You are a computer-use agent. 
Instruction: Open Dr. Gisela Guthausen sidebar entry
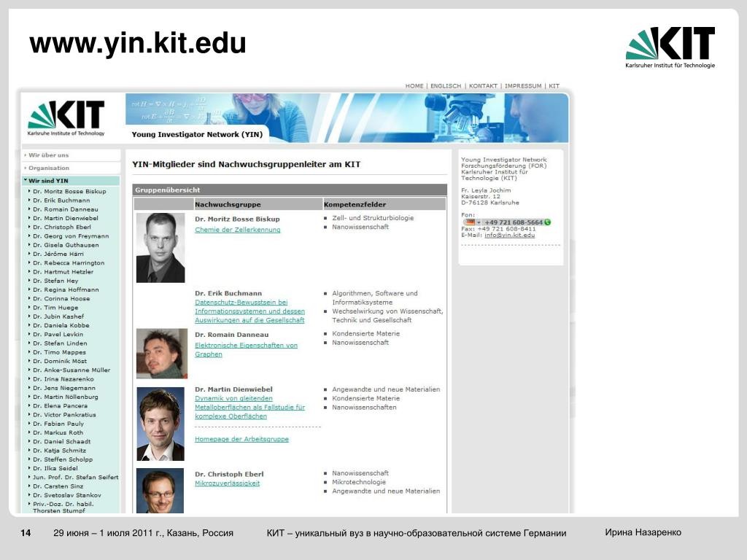tap(66, 245)
